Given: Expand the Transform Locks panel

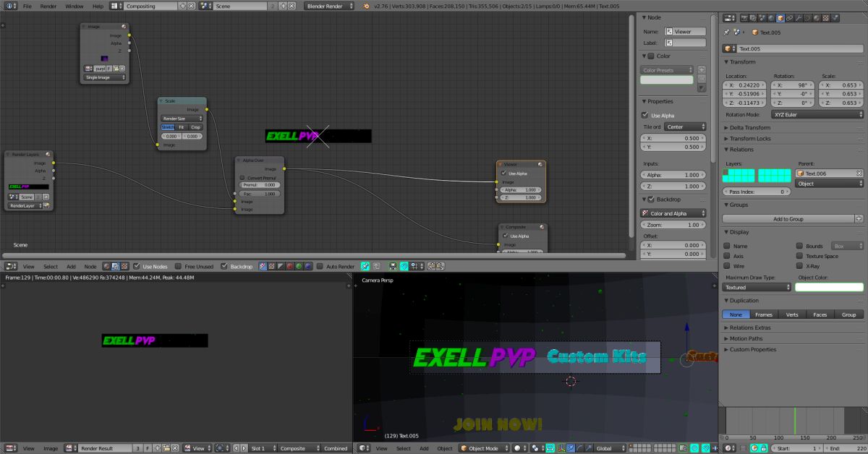Looking at the screenshot, I should [750, 139].
